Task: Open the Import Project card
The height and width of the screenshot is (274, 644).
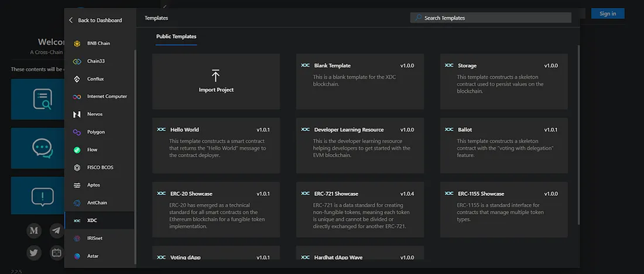Action: (x=216, y=82)
